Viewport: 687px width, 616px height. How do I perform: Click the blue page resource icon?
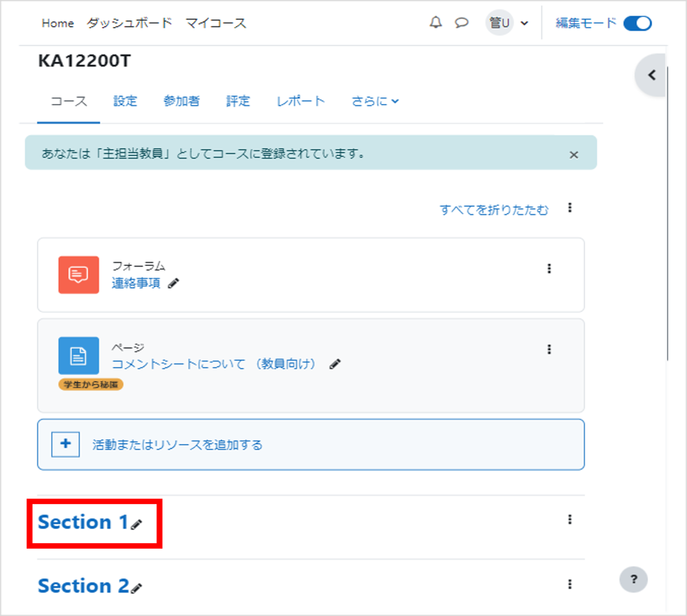(79, 355)
